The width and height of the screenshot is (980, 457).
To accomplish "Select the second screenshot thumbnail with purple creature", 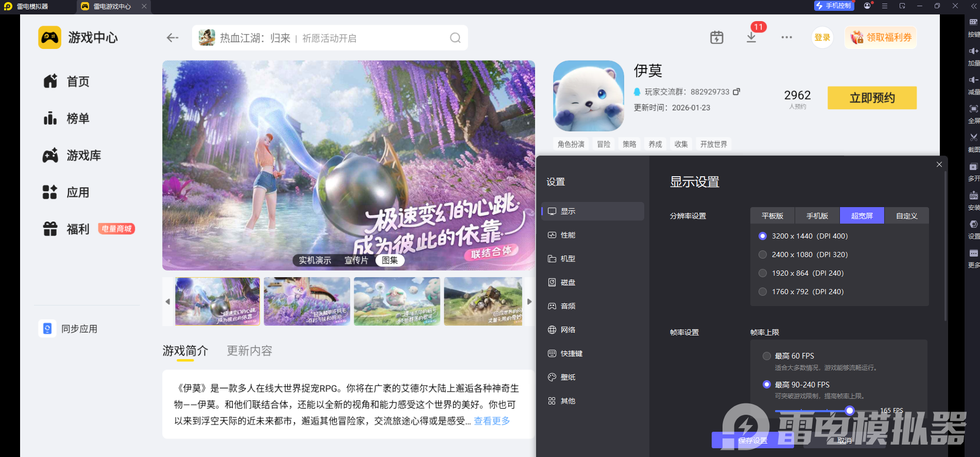I will click(x=307, y=301).
